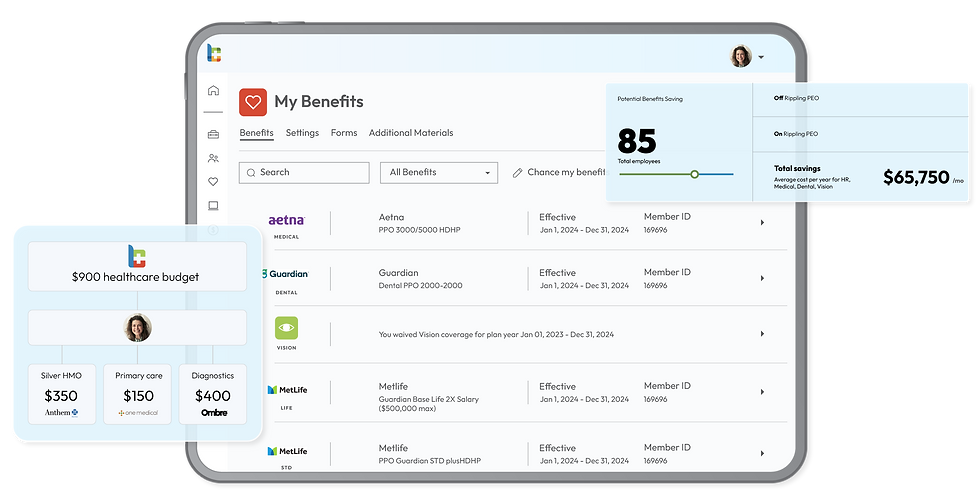The image size is (980, 501).
Task: Click the Change my benefits link
Action: point(566,172)
